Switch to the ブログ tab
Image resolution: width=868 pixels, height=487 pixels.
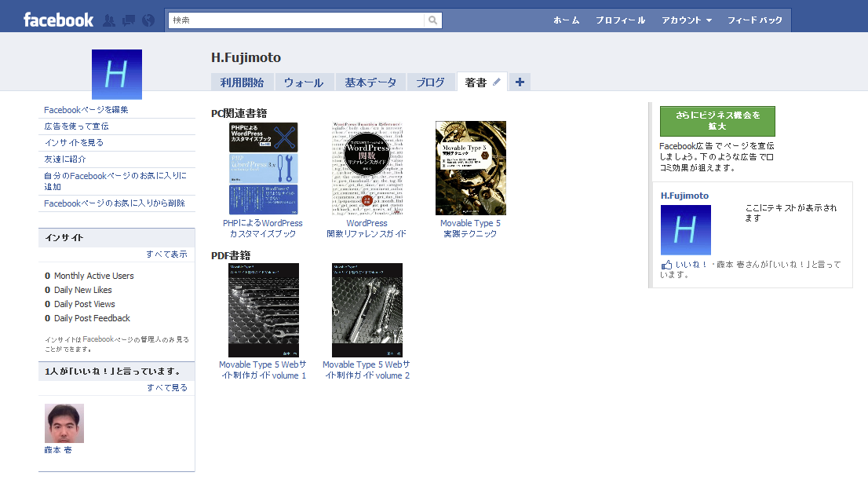coord(430,82)
